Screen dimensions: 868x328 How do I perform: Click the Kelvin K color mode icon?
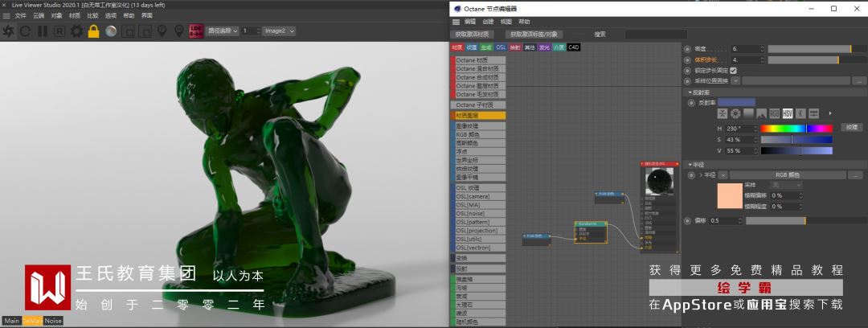[x=800, y=113]
